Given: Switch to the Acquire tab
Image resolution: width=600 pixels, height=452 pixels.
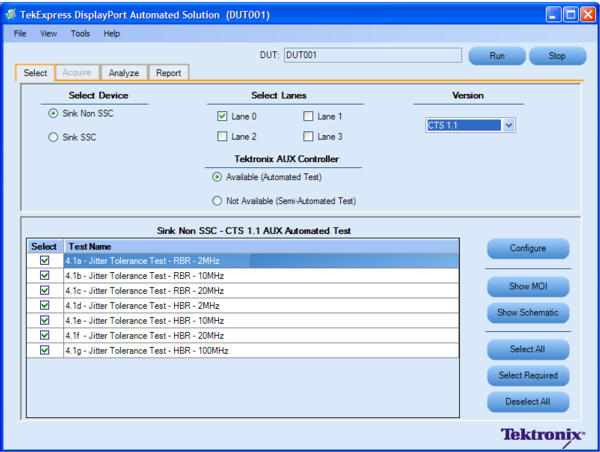Looking at the screenshot, I should point(77,72).
